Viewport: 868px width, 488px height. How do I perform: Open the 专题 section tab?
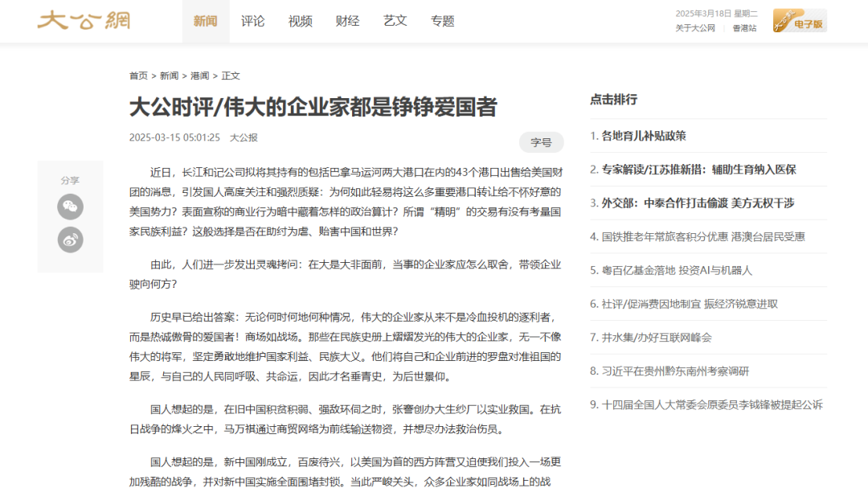pyautogui.click(x=443, y=22)
